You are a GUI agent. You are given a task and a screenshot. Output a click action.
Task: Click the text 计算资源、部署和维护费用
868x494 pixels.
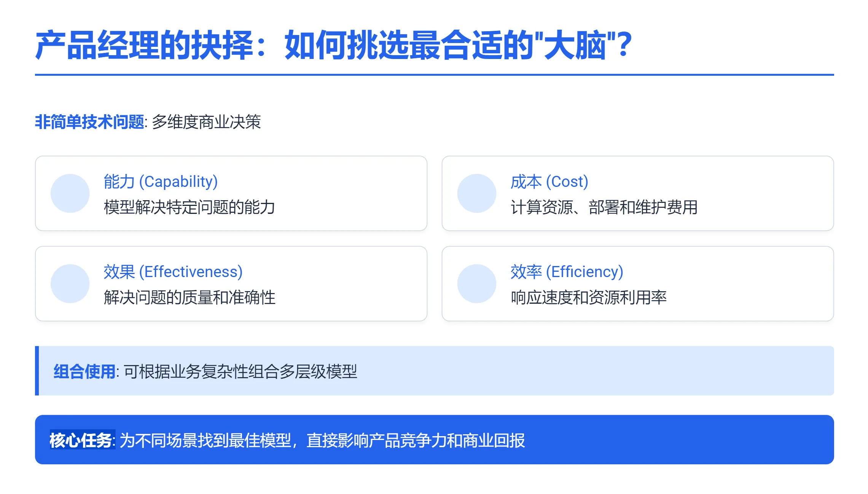(604, 207)
